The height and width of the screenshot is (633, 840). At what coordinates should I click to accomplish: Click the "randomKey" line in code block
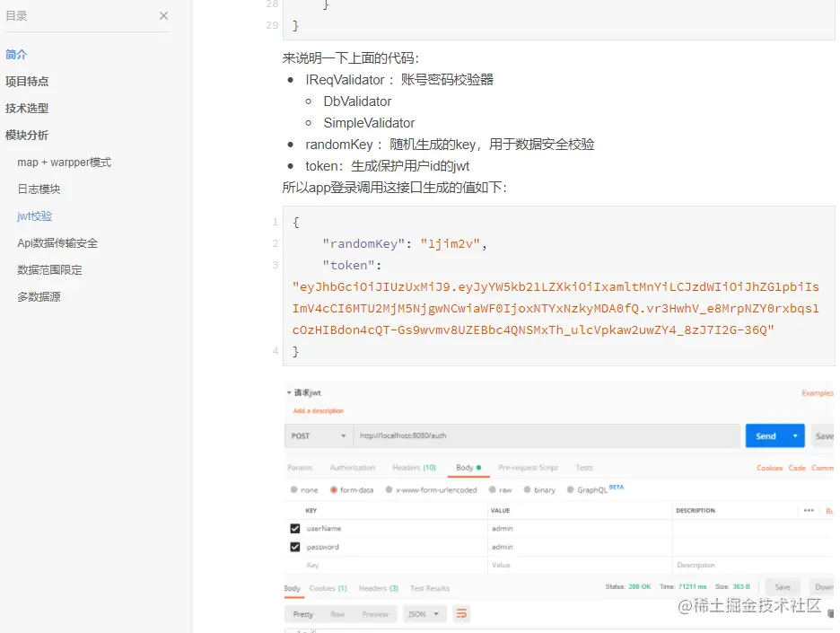coord(405,244)
